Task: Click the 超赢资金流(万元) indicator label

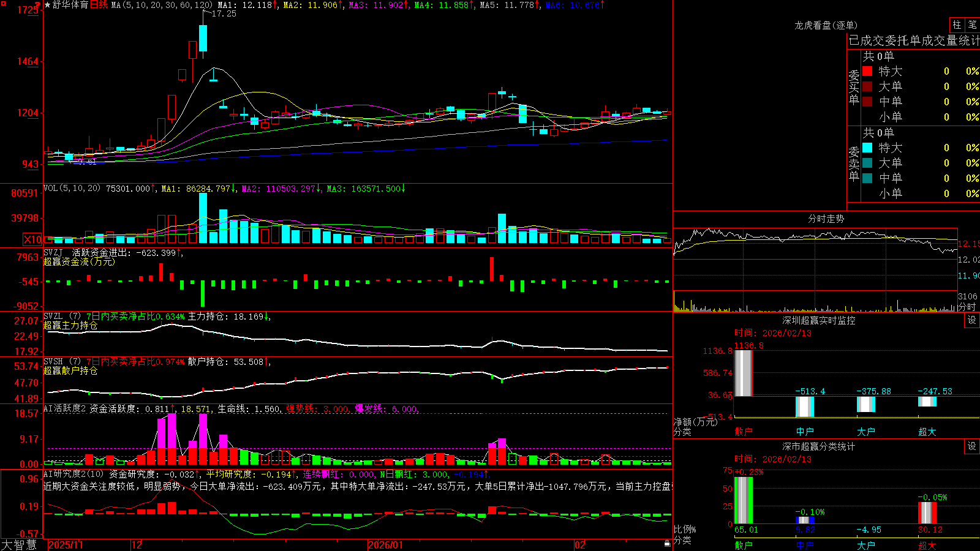Action: (79, 261)
